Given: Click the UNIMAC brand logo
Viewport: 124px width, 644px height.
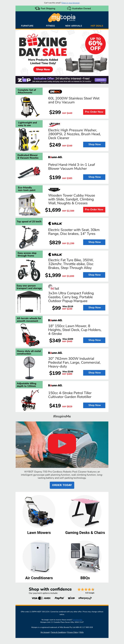Looking at the screenshot, I should [x=55, y=91].
